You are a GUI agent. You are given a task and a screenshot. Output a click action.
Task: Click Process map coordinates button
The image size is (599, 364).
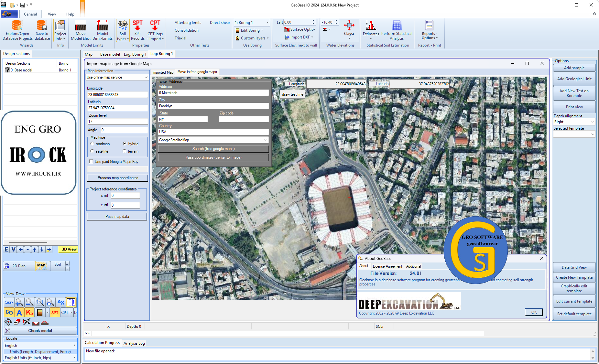click(x=118, y=178)
